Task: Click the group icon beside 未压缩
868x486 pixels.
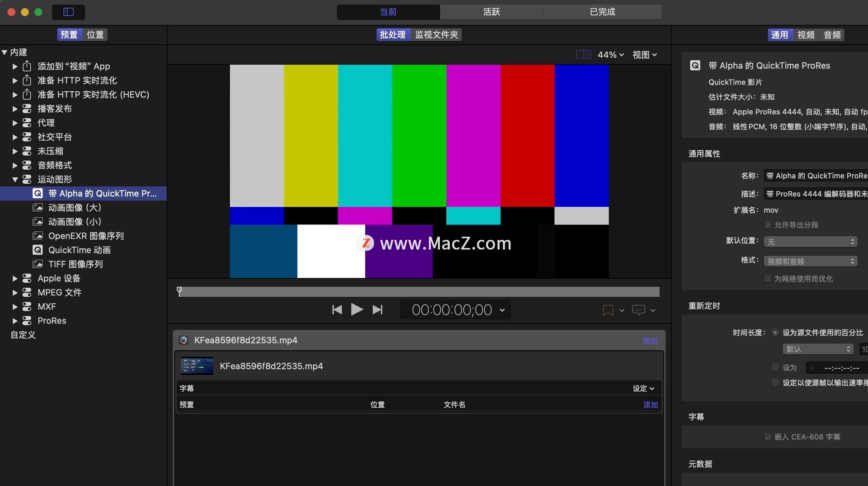Action: (27, 151)
